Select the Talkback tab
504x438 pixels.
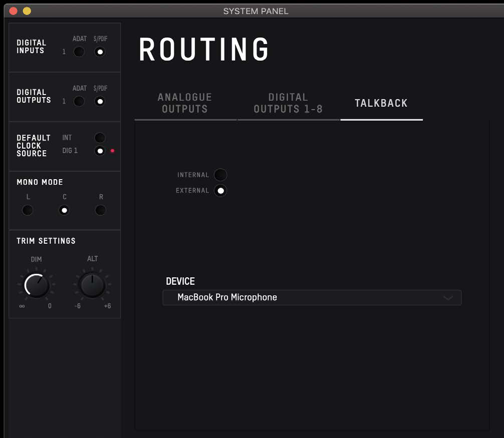(381, 103)
